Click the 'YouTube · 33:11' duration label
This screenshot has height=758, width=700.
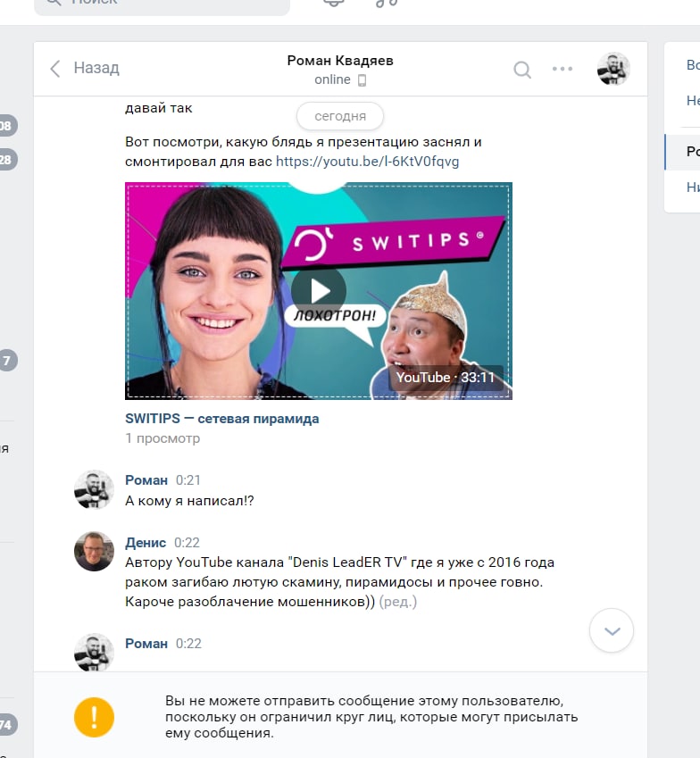(x=446, y=378)
